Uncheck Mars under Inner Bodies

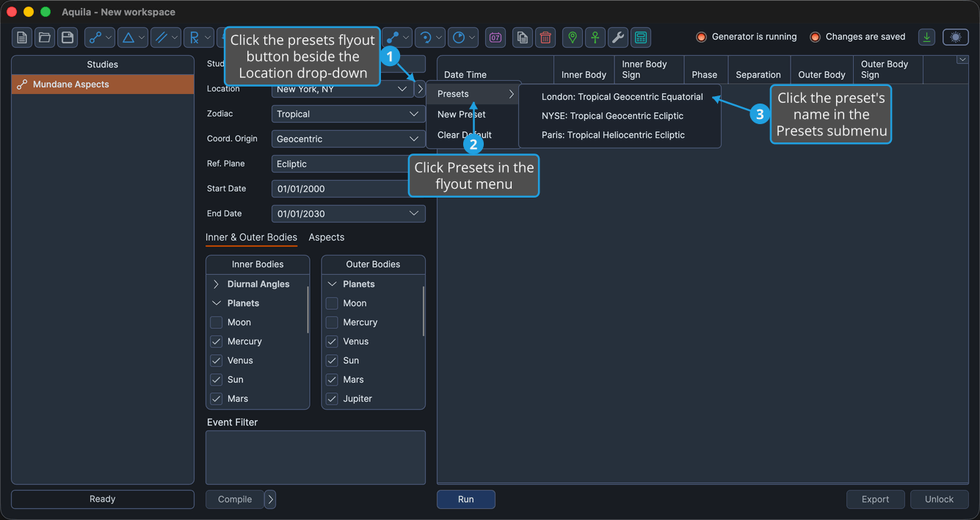[x=216, y=399]
